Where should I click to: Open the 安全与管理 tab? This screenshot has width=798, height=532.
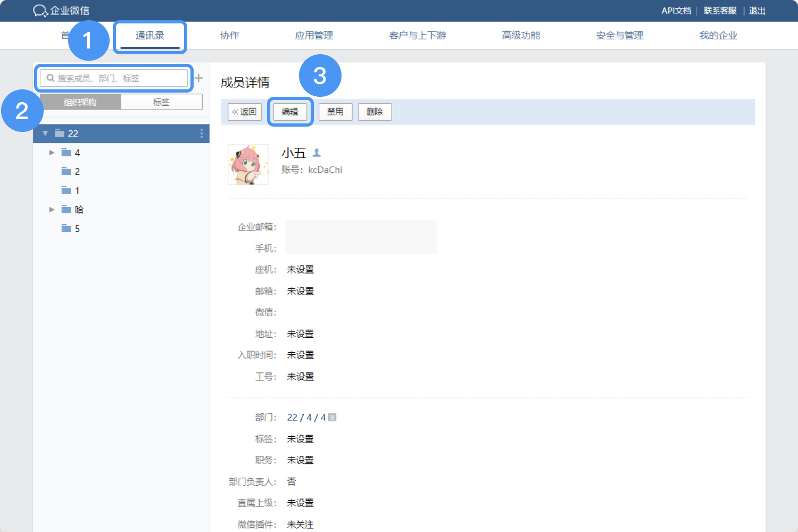click(x=620, y=36)
